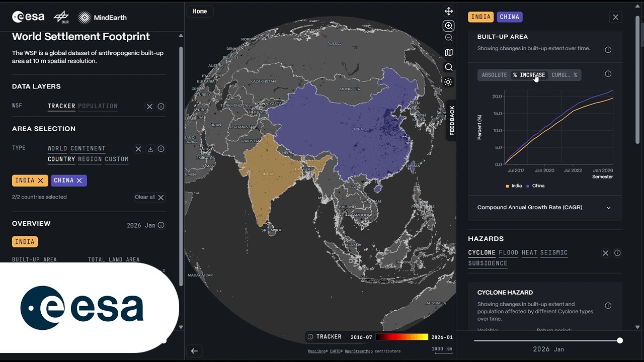Open the basemap selector icon

tap(448, 52)
